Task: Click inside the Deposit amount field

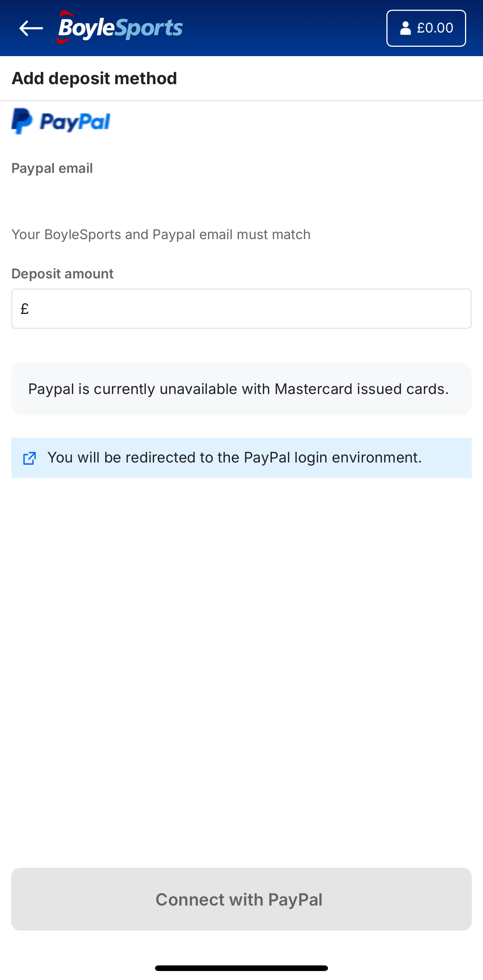Action: pyautogui.click(x=241, y=308)
